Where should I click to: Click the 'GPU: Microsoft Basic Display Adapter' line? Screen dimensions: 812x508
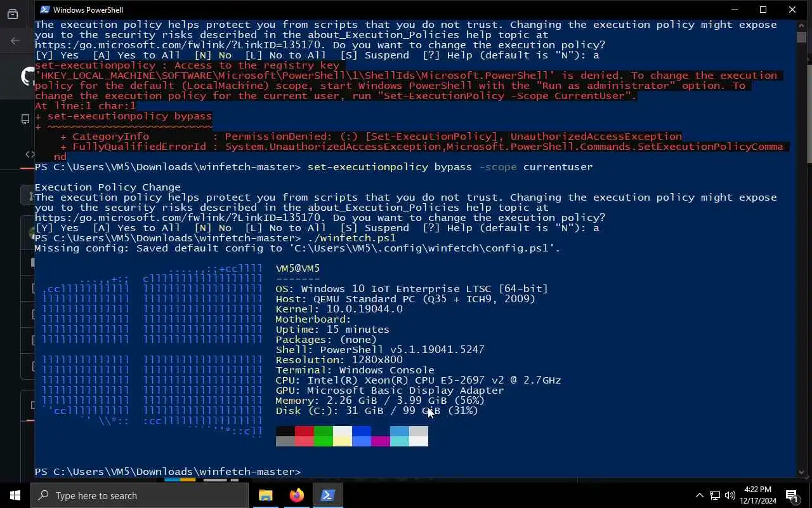[390, 391]
